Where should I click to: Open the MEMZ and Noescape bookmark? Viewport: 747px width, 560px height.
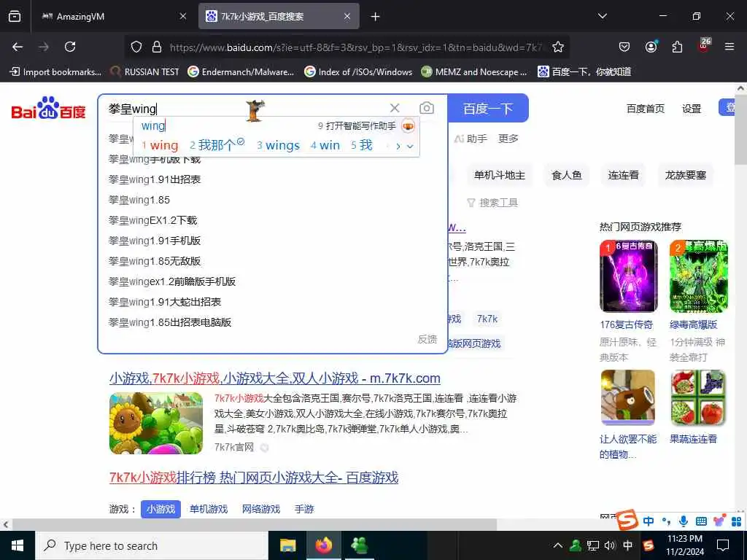[x=474, y=72]
